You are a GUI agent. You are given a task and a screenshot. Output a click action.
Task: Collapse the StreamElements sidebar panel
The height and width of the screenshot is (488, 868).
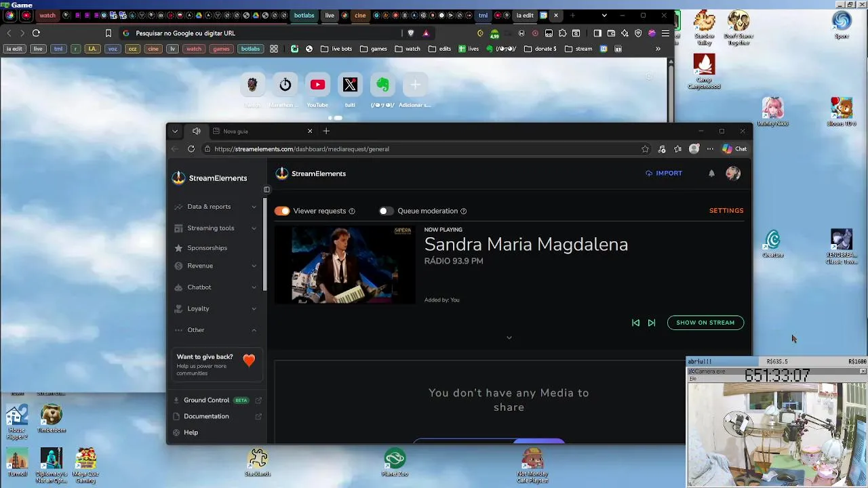pyautogui.click(x=267, y=190)
